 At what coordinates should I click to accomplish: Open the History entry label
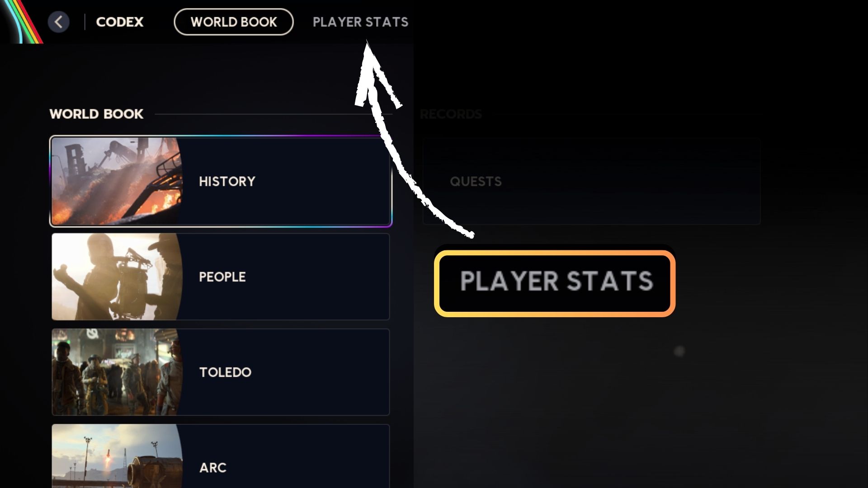point(227,181)
